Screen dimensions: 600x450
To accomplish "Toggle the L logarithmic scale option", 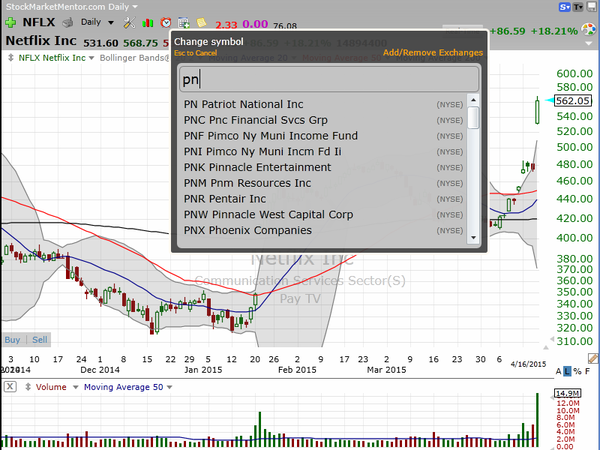I will tap(567, 371).
